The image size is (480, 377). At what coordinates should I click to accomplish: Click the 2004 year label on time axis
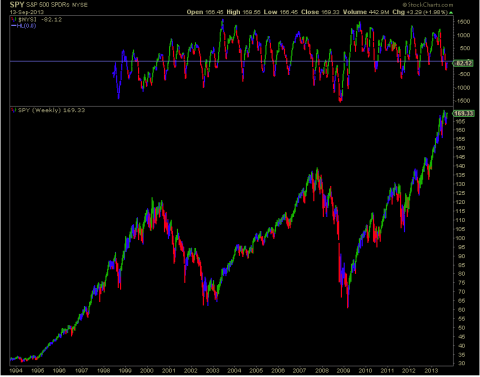[x=234, y=371]
